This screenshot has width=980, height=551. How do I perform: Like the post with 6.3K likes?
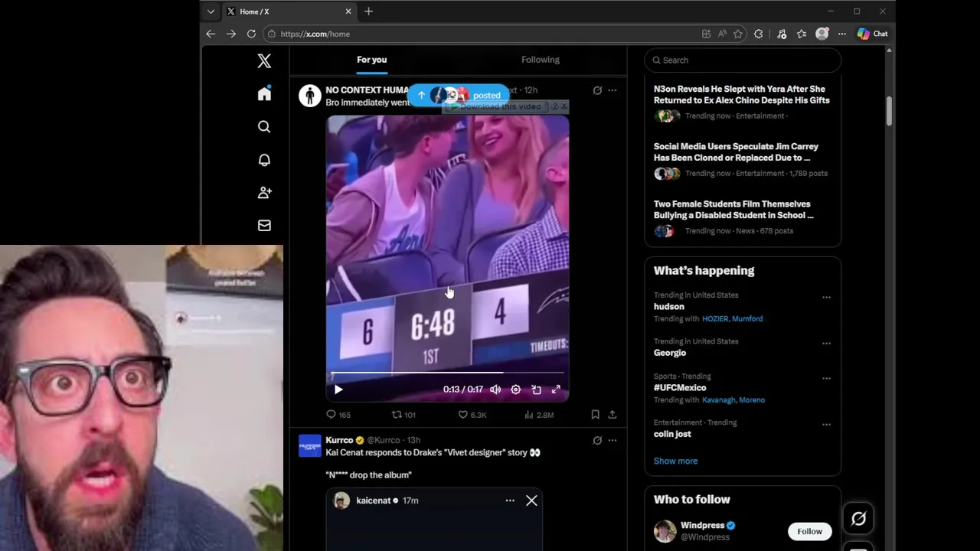coord(472,415)
